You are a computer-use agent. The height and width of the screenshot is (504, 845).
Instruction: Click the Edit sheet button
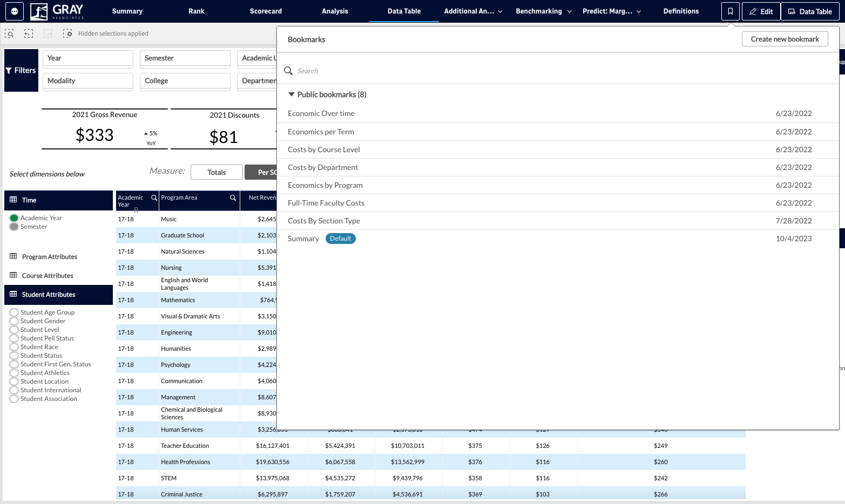point(761,11)
